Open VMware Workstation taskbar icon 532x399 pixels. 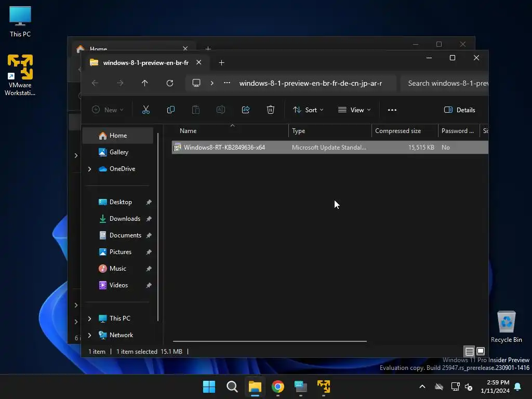pyautogui.click(x=324, y=387)
